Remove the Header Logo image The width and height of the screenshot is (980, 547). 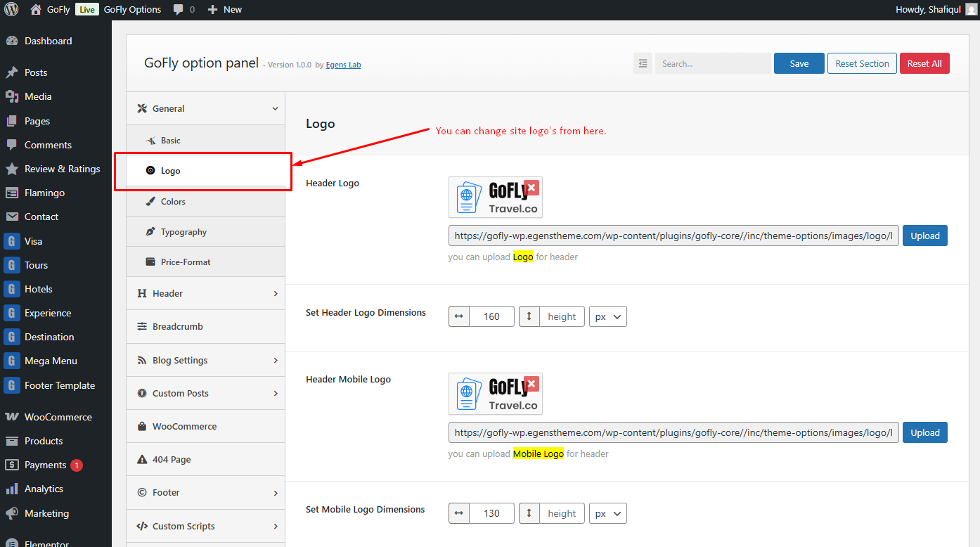tap(531, 188)
